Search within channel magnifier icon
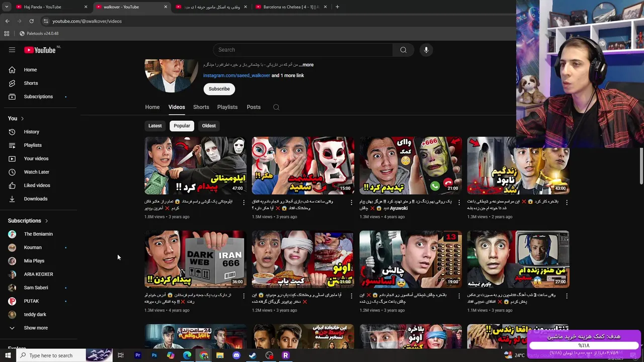The width and height of the screenshot is (644, 362). point(276,107)
